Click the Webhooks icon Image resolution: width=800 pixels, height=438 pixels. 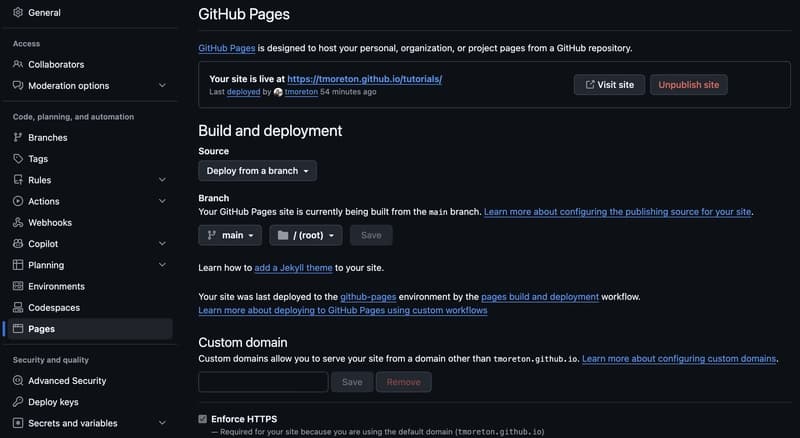pos(18,223)
